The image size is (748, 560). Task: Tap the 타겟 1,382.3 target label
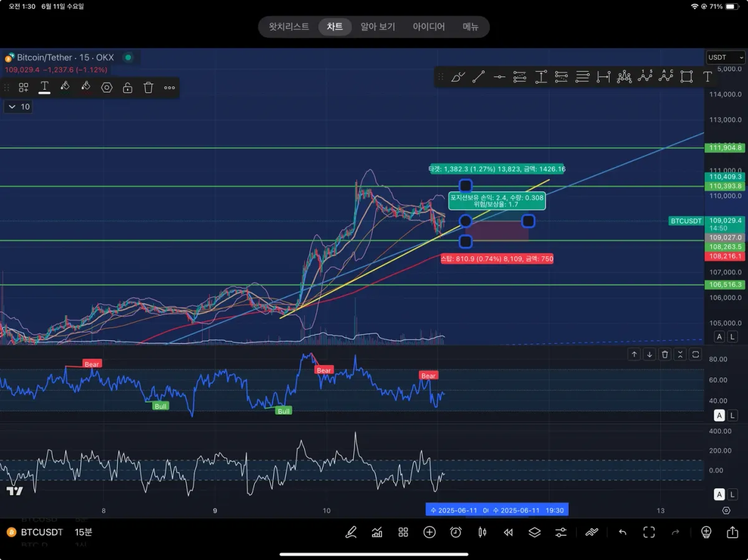coord(497,169)
